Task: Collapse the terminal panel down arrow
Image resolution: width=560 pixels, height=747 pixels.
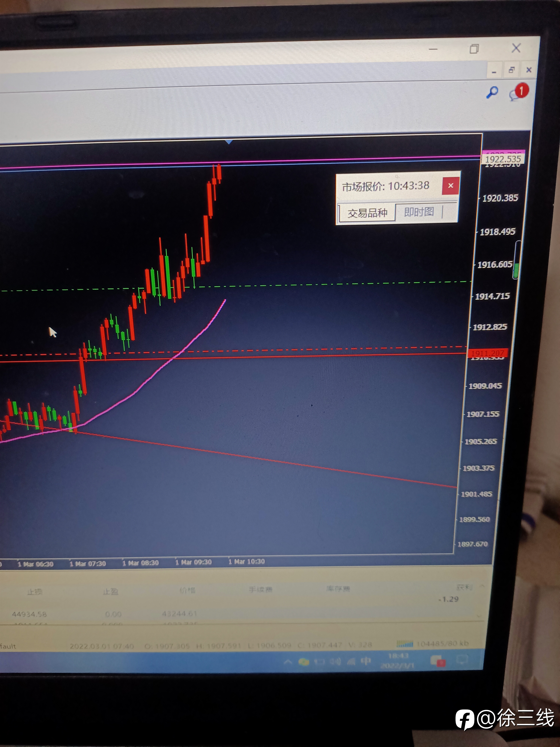Action: click(479, 615)
